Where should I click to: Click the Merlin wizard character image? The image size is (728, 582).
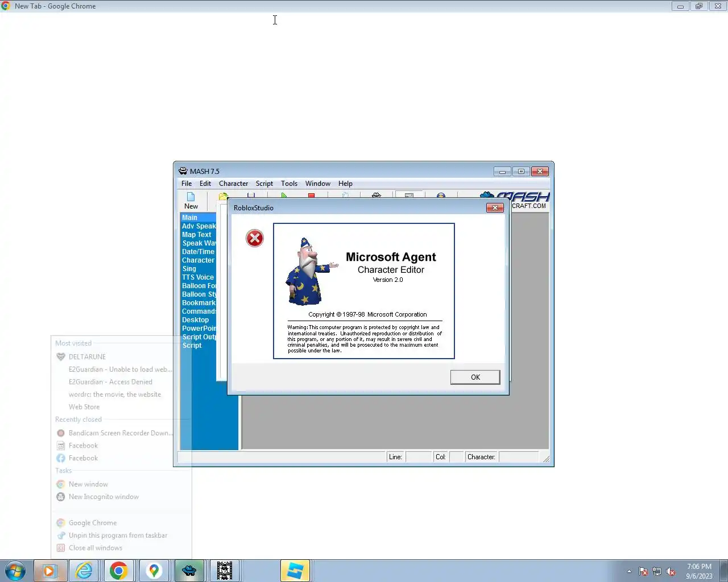tap(311, 271)
